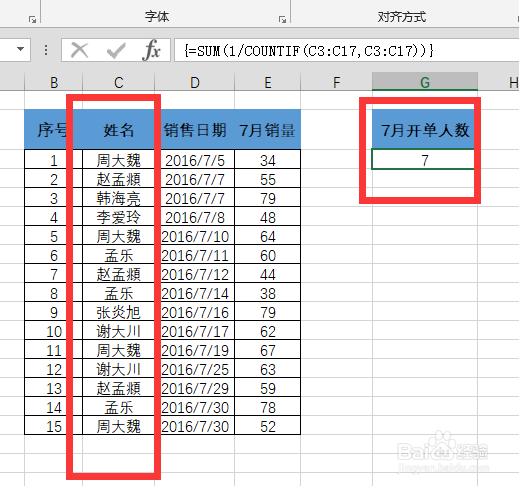Click the 序号 header cell
This screenshot has height=486, width=519.
53,129
